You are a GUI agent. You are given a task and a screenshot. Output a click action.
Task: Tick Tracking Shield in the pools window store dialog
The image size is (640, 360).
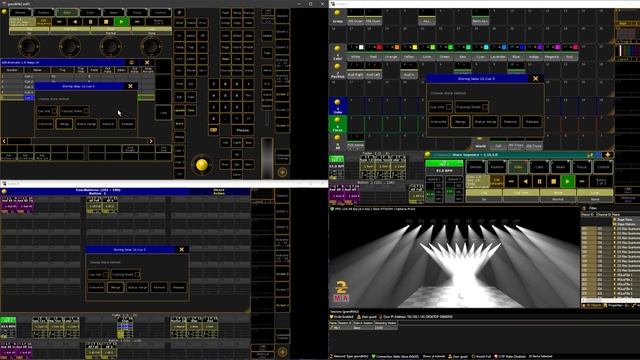[x=485, y=107]
